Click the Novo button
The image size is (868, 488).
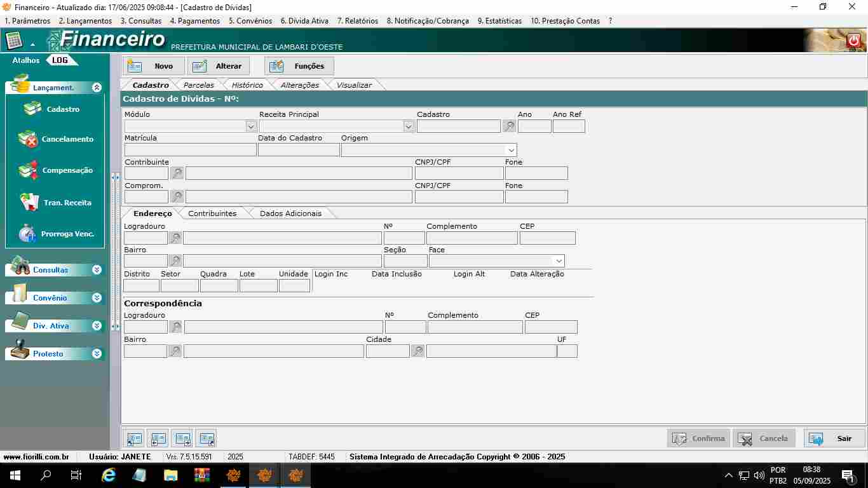point(154,66)
